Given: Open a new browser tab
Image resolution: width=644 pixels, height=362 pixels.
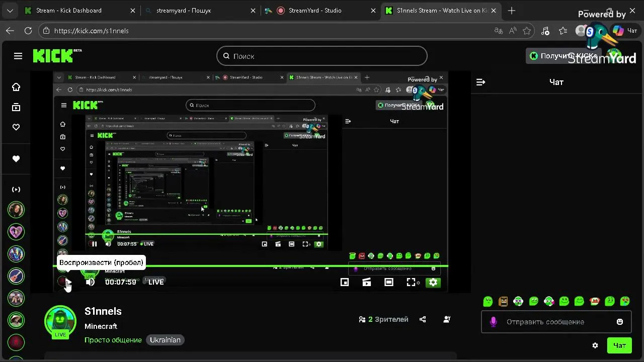Looking at the screenshot, I should (x=512, y=11).
